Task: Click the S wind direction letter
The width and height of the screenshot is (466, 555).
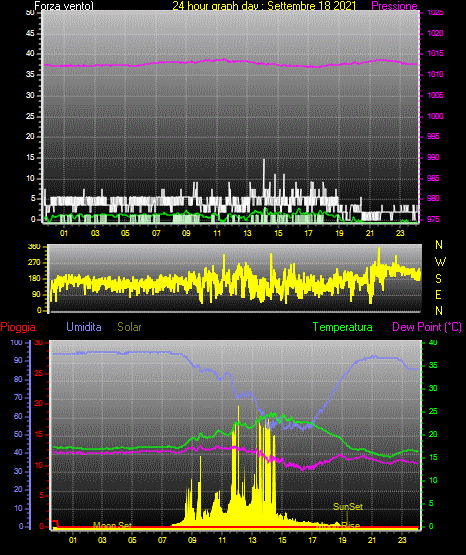Action: (x=438, y=279)
